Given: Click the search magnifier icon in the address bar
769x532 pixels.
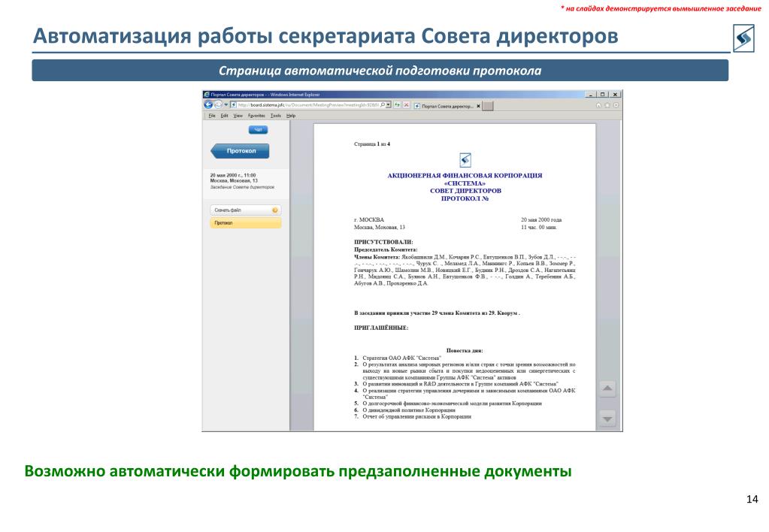Looking at the screenshot, I should pyautogui.click(x=383, y=105).
